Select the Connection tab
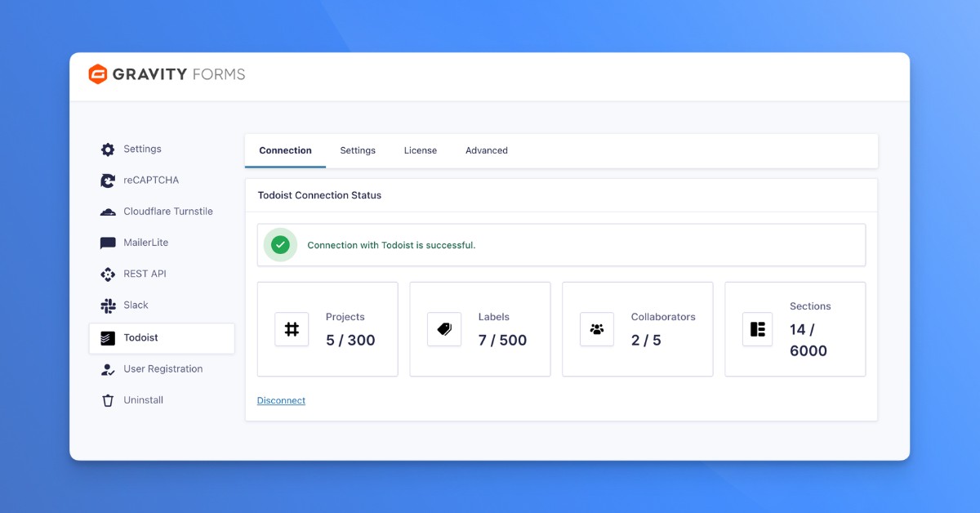Viewport: 980px width, 513px height. 285,150
